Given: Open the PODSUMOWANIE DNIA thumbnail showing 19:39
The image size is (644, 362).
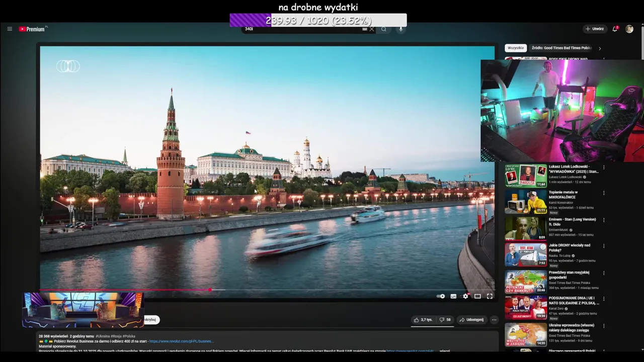Looking at the screenshot, I should coord(526,308).
